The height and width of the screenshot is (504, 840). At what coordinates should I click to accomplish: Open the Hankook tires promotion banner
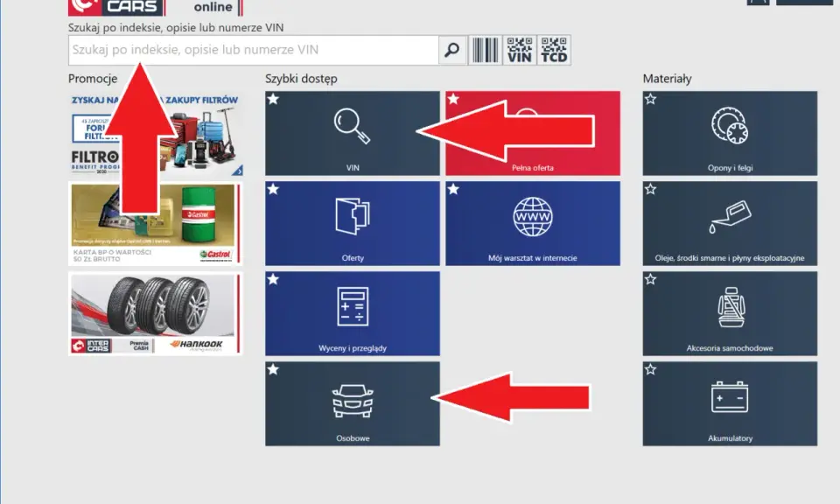[156, 313]
